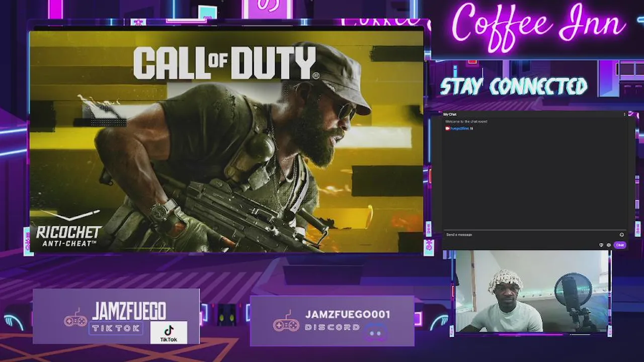Viewport: 644px width, 362px height.
Task: Click the JAMZFUEGO001 Discord handle text
Action: pos(348,315)
